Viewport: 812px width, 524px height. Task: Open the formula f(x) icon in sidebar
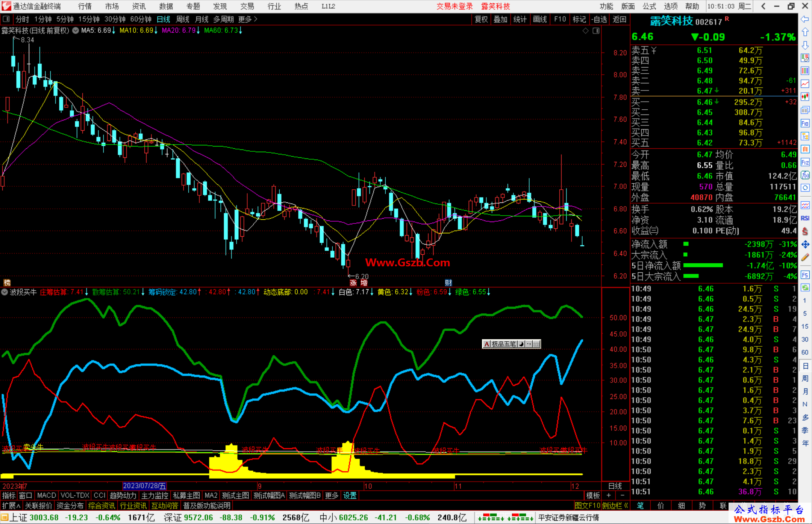(805, 175)
